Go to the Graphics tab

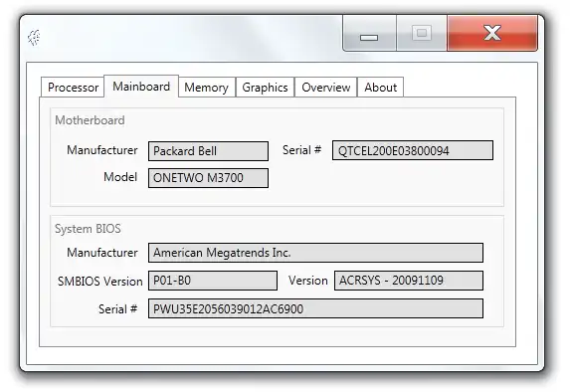point(265,88)
